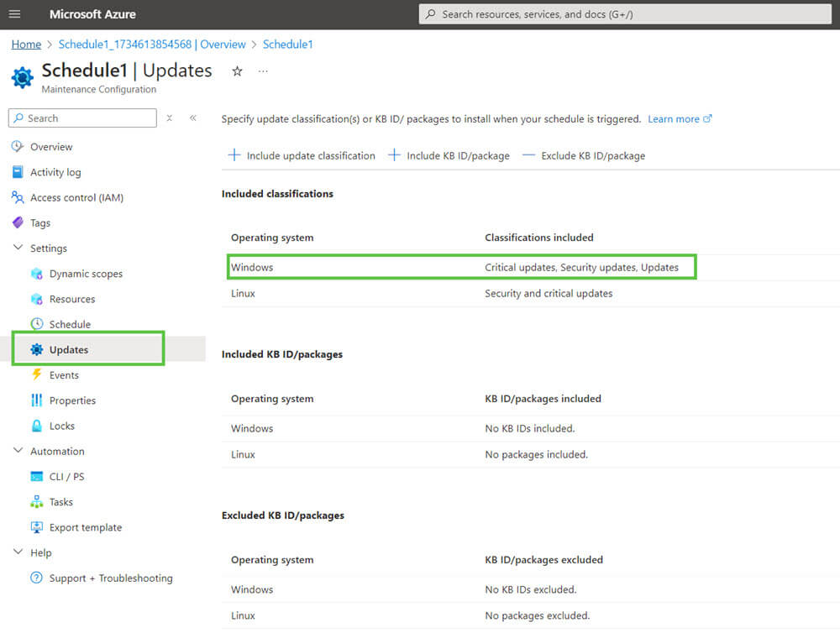Click the Tags icon
The image size is (840, 633).
(18, 222)
